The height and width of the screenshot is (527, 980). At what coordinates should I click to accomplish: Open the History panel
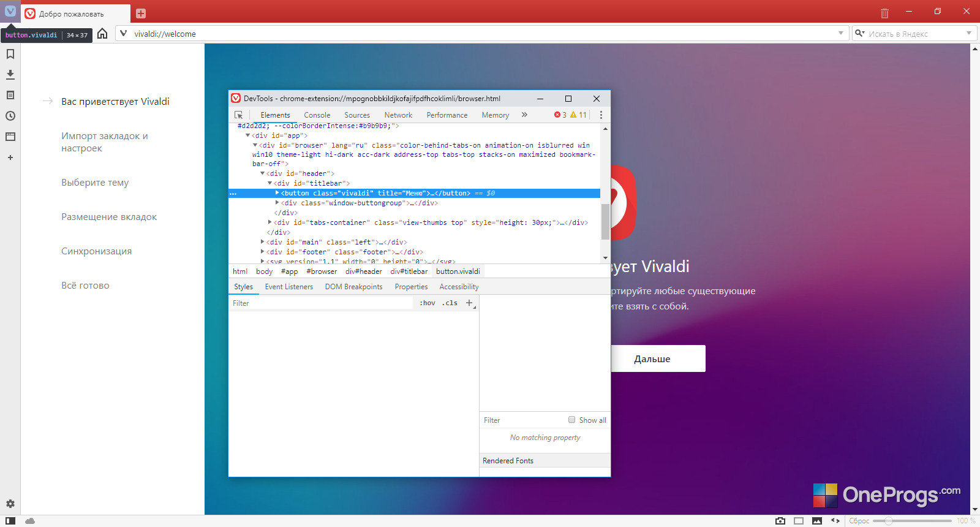tap(10, 116)
